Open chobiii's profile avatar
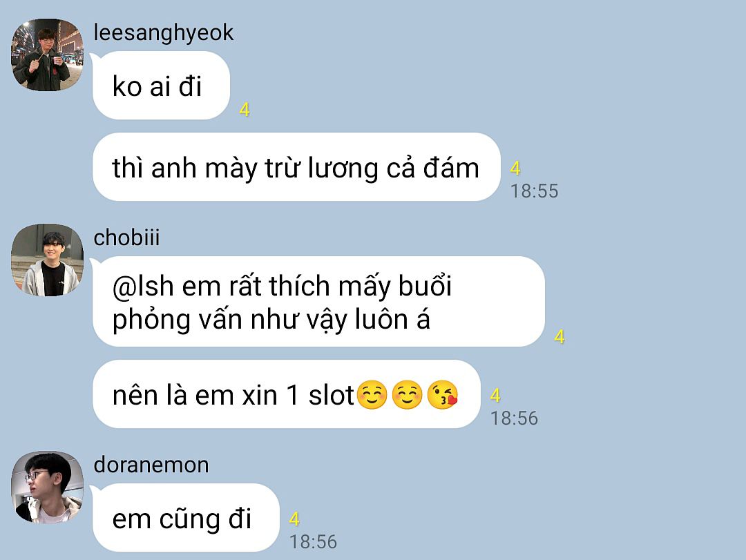 click(x=47, y=260)
